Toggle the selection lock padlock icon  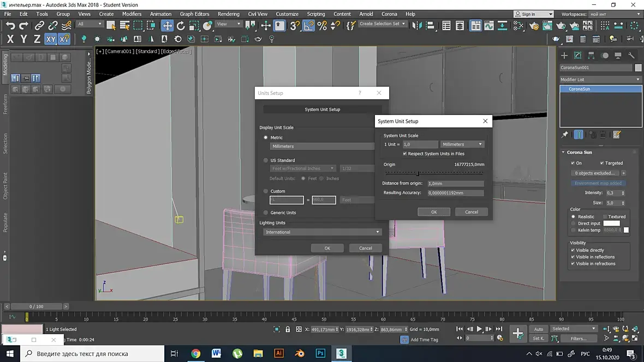(288, 329)
